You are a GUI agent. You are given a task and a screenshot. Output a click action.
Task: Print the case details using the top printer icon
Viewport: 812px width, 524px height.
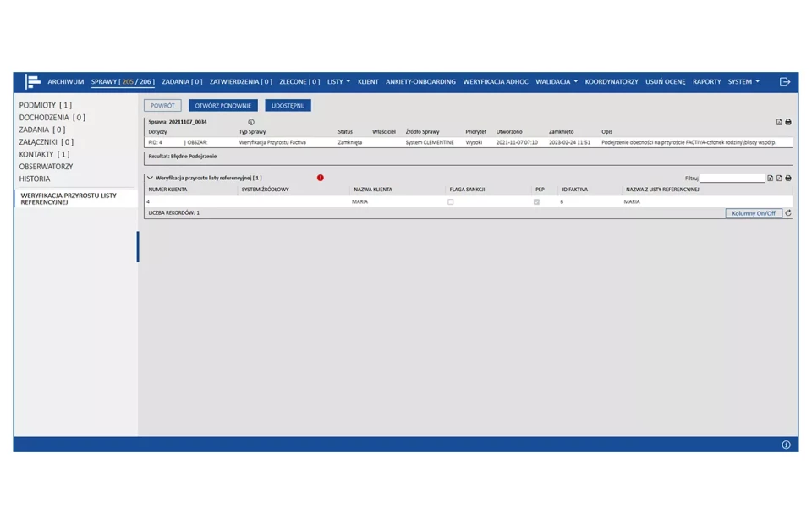click(788, 122)
